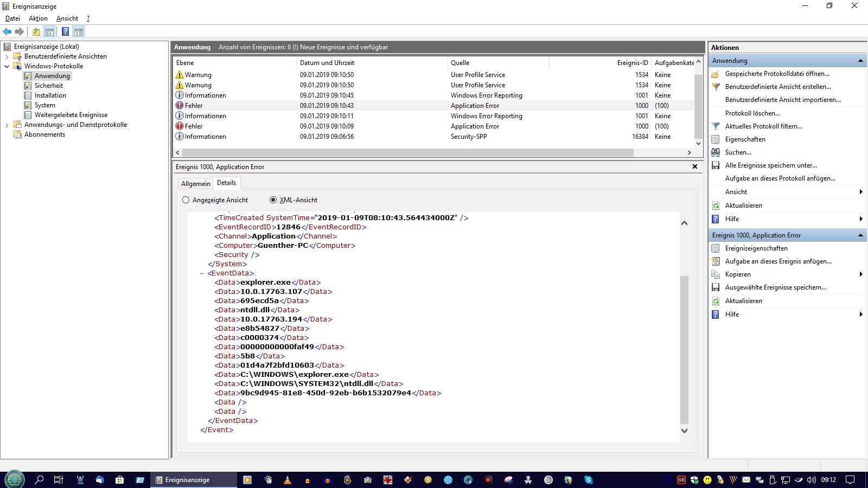Click Ausgewählte Ereignisse speichern action
This screenshot has height=488, width=868.
click(x=775, y=287)
